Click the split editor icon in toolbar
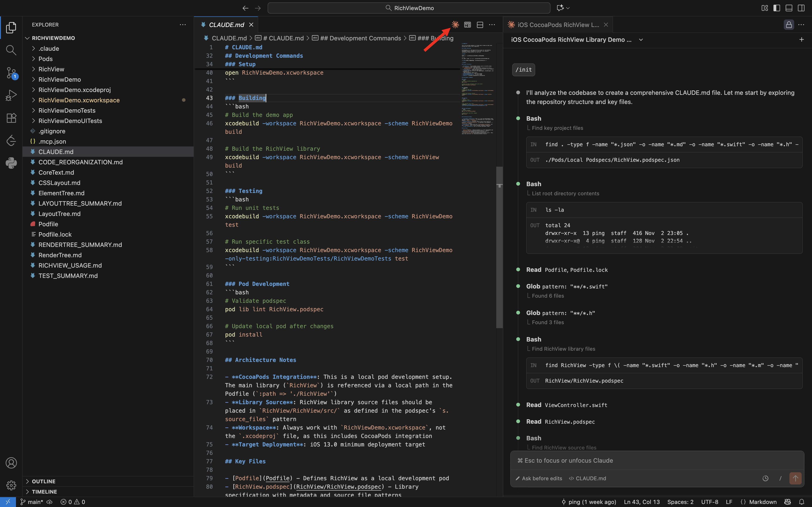 (x=480, y=25)
